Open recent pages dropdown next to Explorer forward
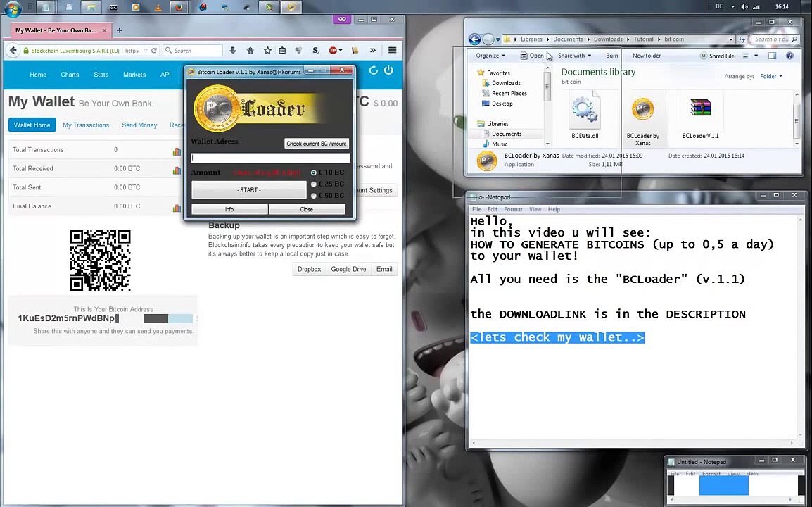This screenshot has width=812, height=507. 498,39
